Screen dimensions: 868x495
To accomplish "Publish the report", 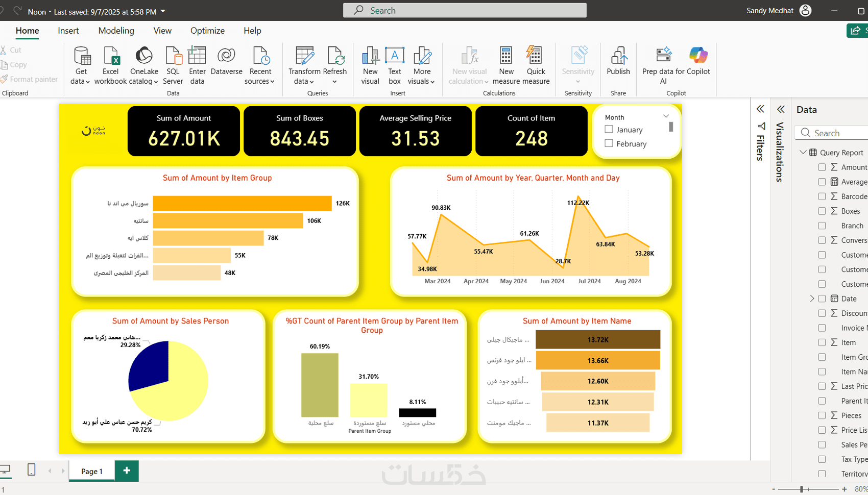I will point(618,61).
